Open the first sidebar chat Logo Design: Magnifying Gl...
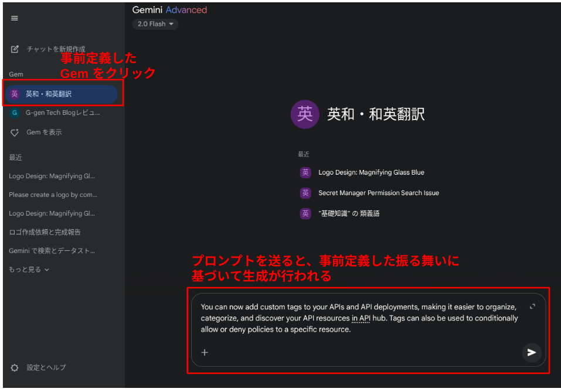561x392 pixels. (52, 176)
